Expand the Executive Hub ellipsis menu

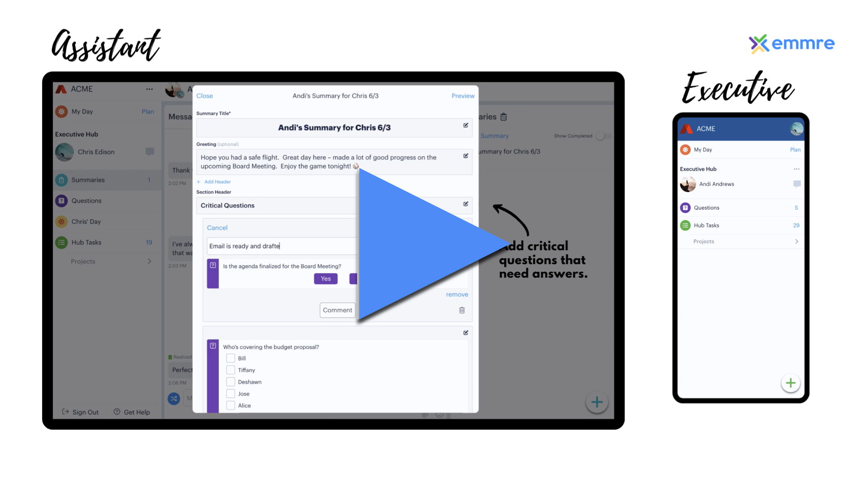point(797,169)
